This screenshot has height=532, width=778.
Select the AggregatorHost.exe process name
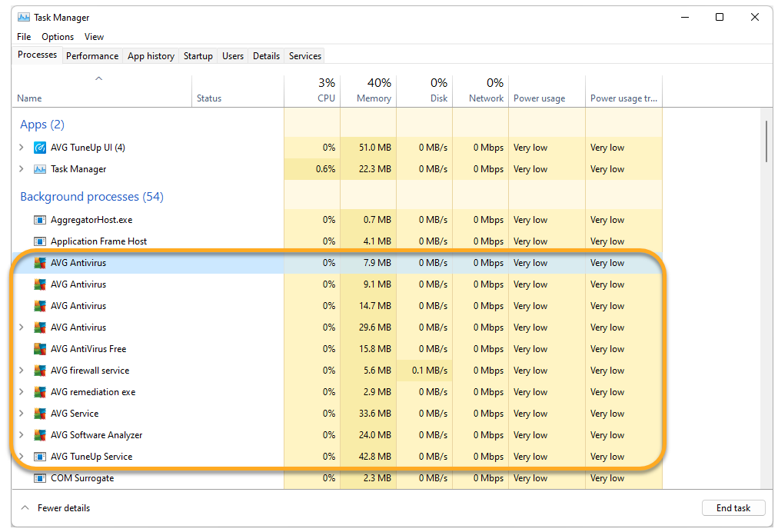[91, 220]
